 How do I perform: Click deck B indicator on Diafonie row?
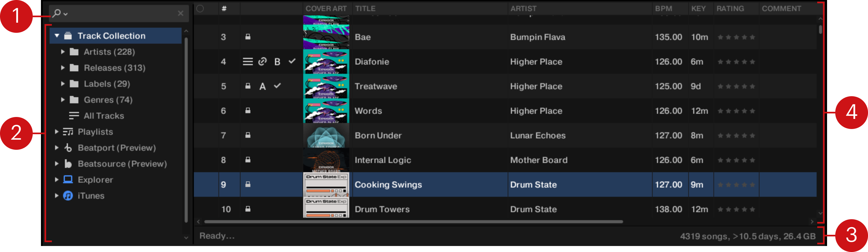[x=277, y=62]
